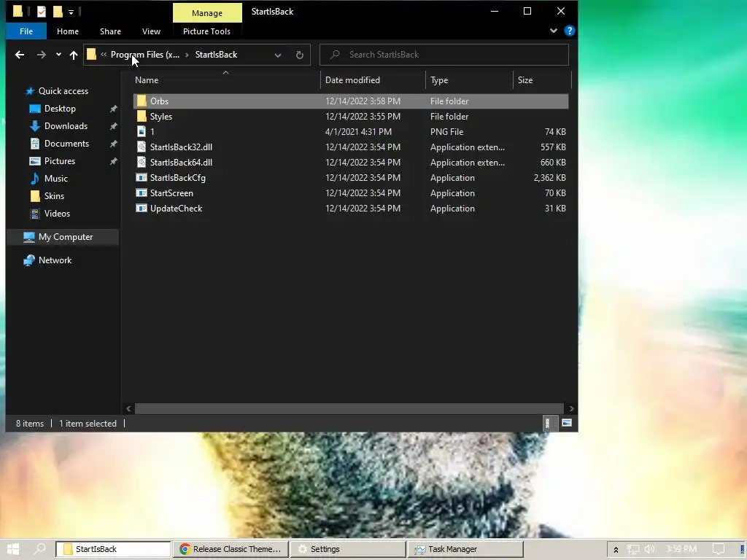747x560 pixels.
Task: Open the Picture Tools tab
Action: point(206,31)
